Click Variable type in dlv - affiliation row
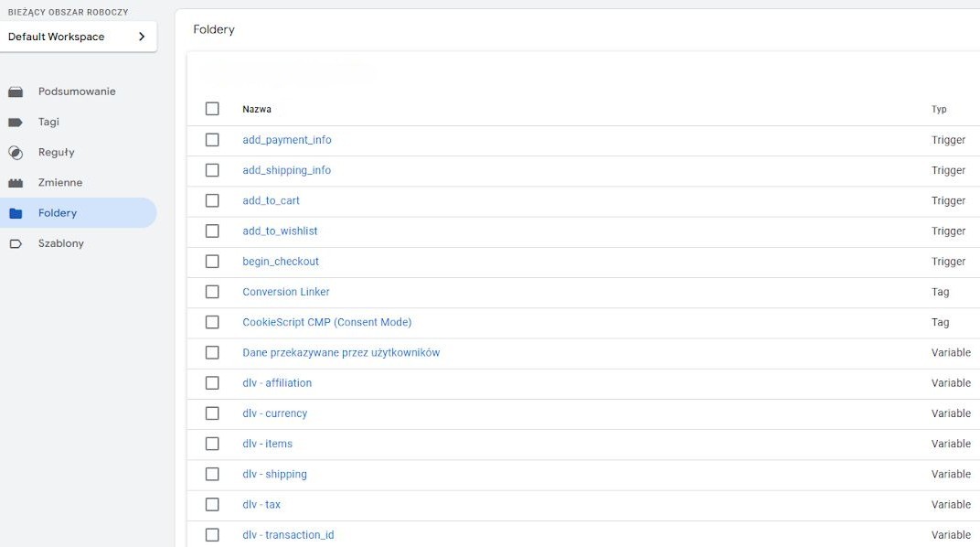980x547 pixels. point(952,383)
